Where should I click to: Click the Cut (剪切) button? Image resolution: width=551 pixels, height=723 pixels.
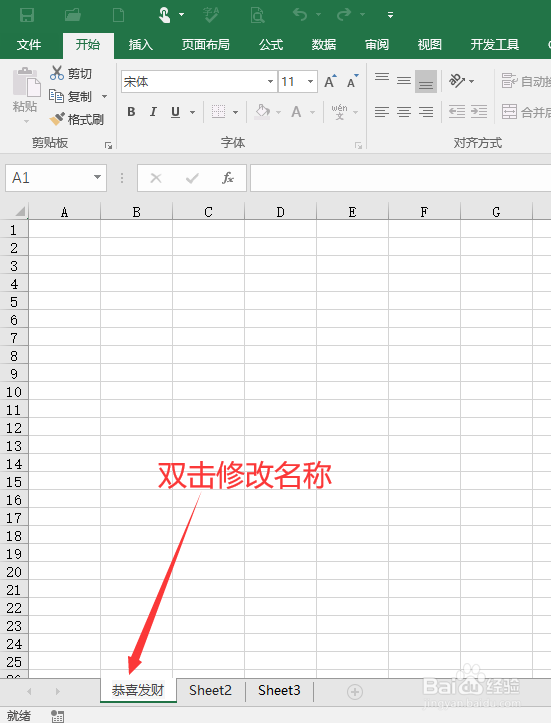coord(71,73)
